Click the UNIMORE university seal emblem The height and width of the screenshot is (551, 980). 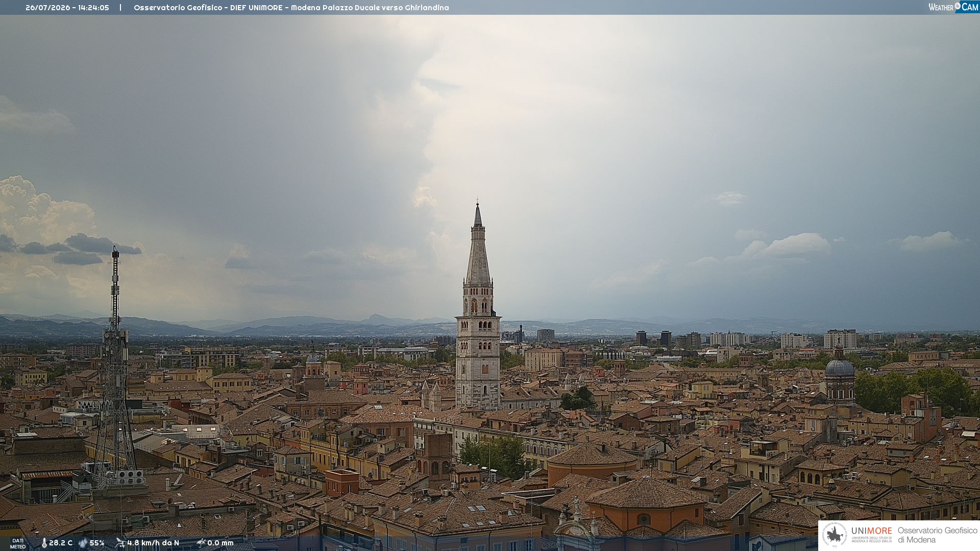pyautogui.click(x=835, y=535)
